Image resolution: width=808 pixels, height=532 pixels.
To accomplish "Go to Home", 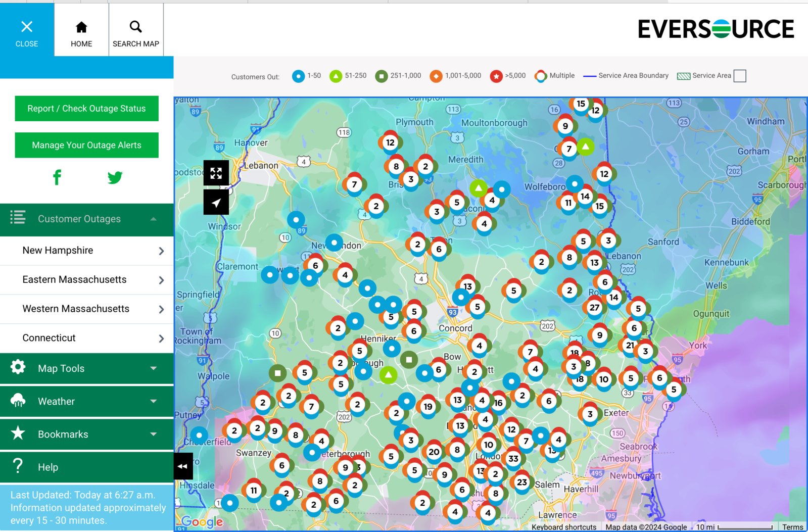I will [81, 30].
